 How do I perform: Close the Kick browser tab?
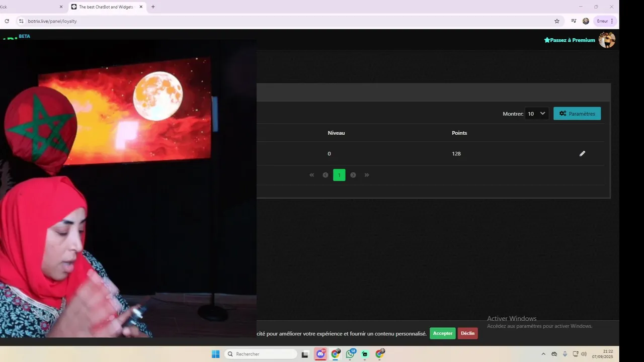tap(61, 7)
